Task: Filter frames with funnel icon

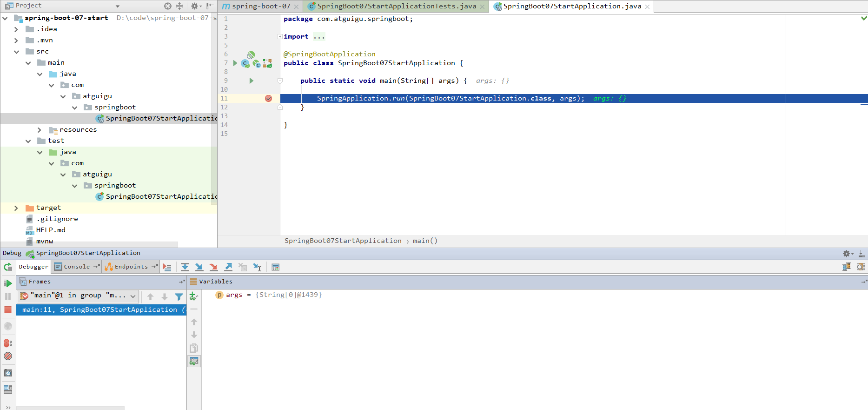Action: [179, 296]
